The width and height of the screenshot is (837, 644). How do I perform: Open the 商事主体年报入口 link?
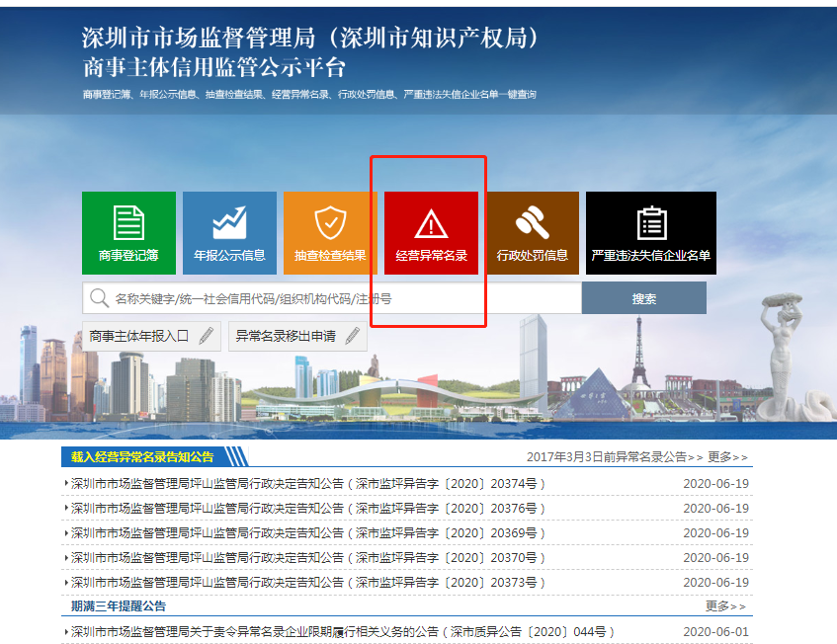point(151,336)
